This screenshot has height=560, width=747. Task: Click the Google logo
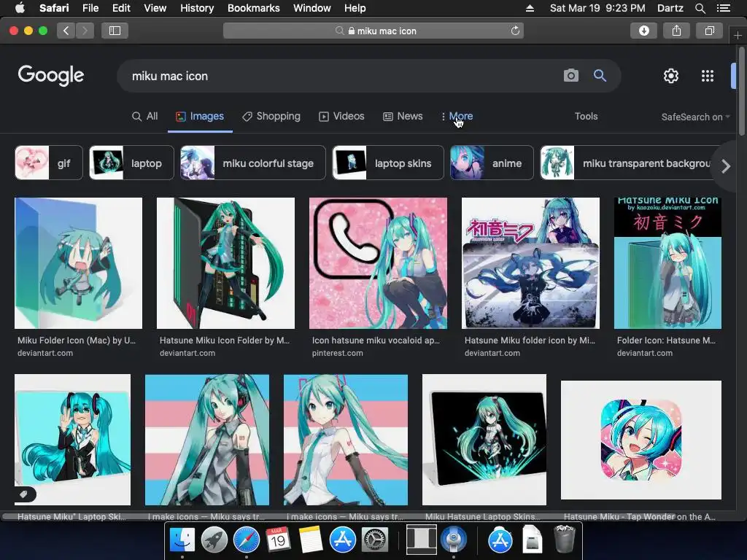click(x=51, y=75)
